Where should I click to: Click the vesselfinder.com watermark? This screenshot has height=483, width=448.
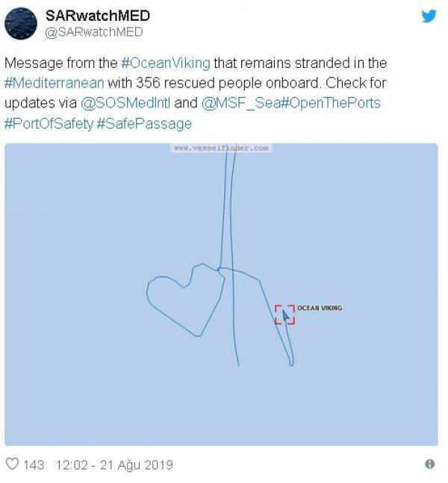coord(221,149)
